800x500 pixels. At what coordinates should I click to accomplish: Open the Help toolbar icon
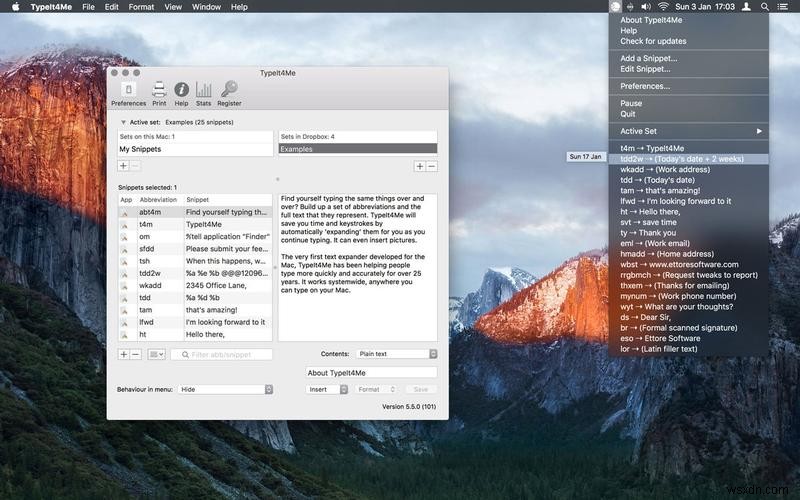(181, 94)
